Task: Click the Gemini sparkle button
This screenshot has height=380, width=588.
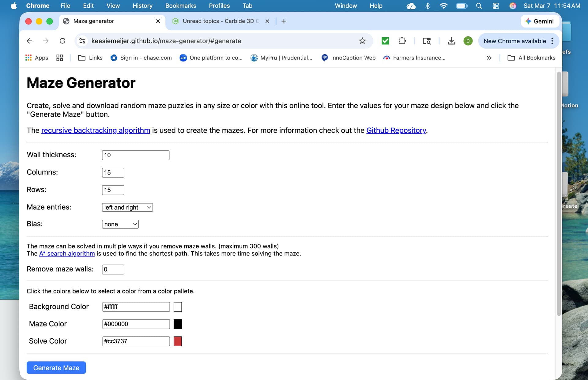Action: 540,21
